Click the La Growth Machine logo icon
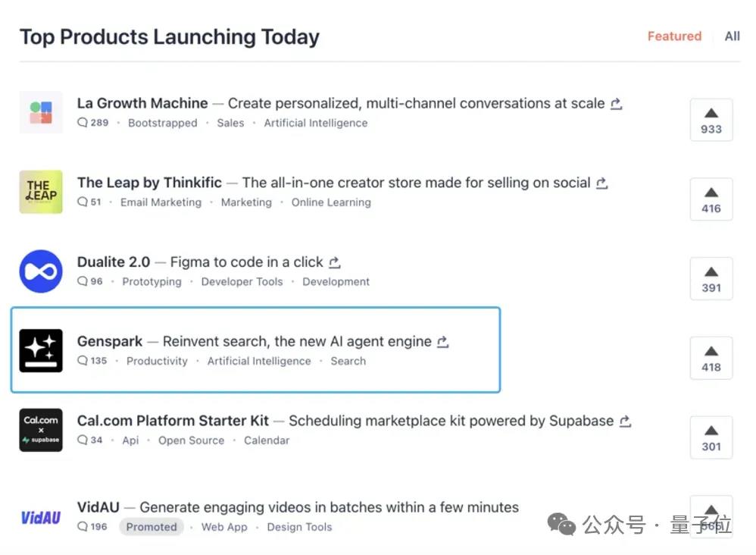The height and width of the screenshot is (555, 756). click(41, 112)
